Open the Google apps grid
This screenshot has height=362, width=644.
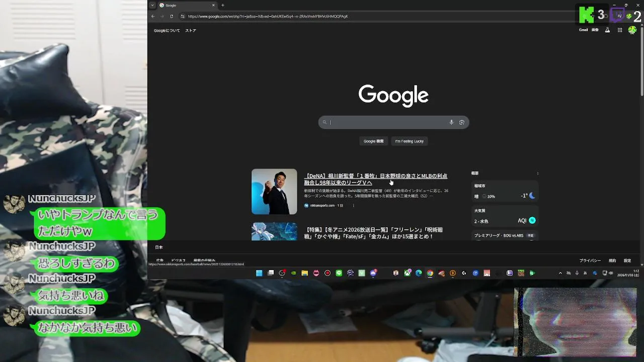tap(620, 30)
